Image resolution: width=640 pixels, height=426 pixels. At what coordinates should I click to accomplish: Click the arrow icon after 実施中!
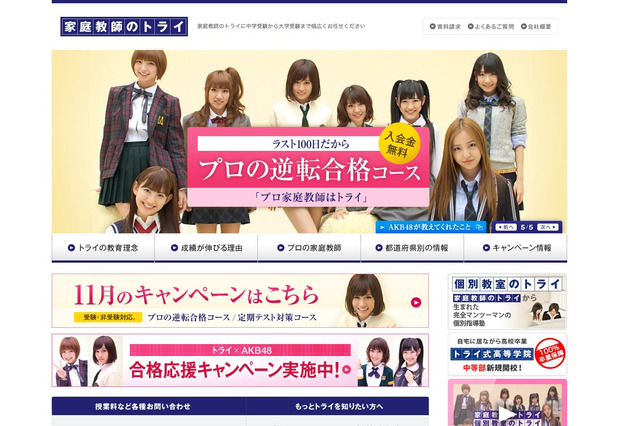[x=347, y=370]
